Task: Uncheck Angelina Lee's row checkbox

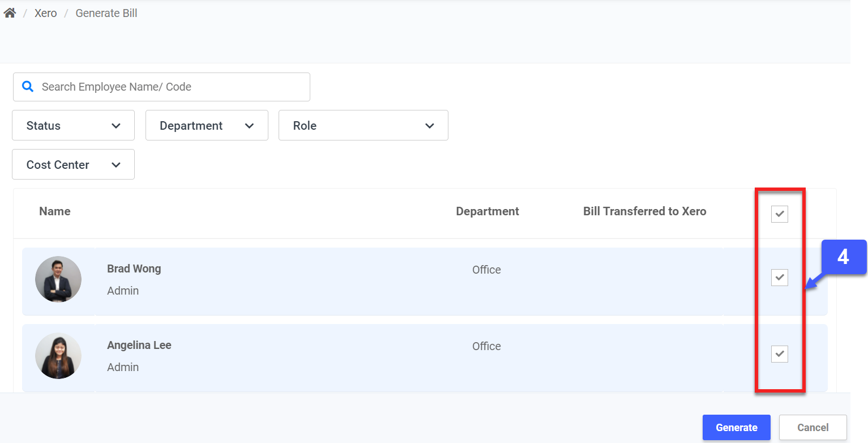Action: coord(779,354)
